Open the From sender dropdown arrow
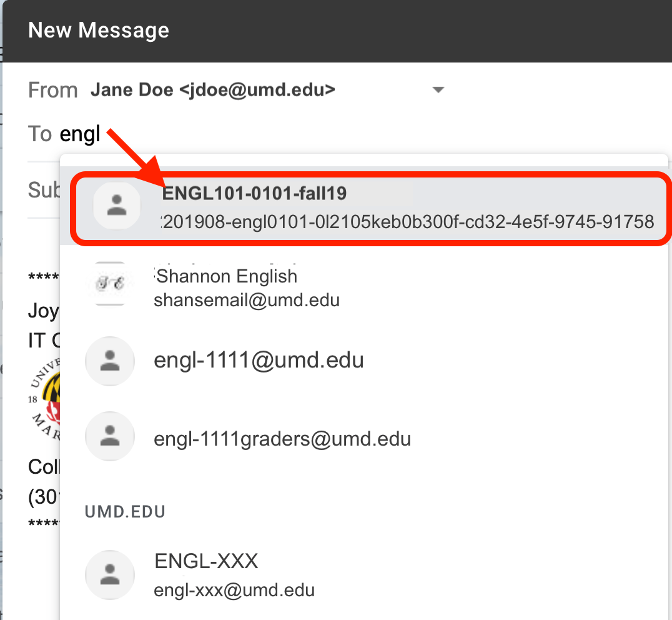This screenshot has height=620, width=672. coord(438,89)
